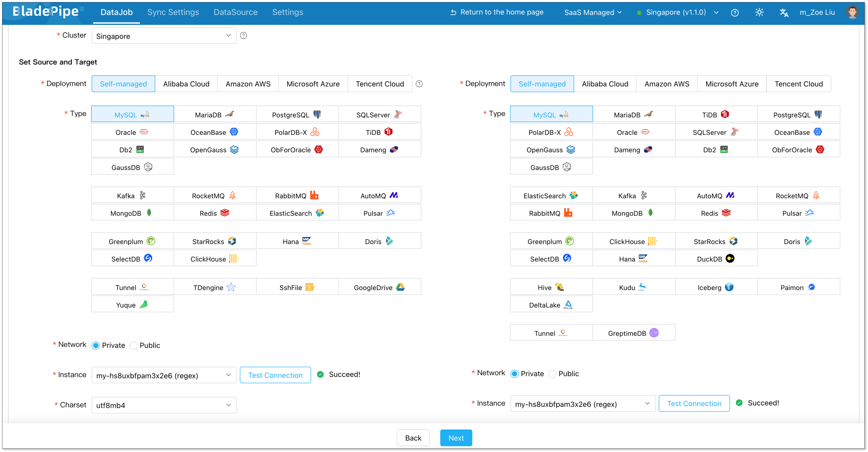
Task: Select Private network radio for target
Action: [x=515, y=374]
